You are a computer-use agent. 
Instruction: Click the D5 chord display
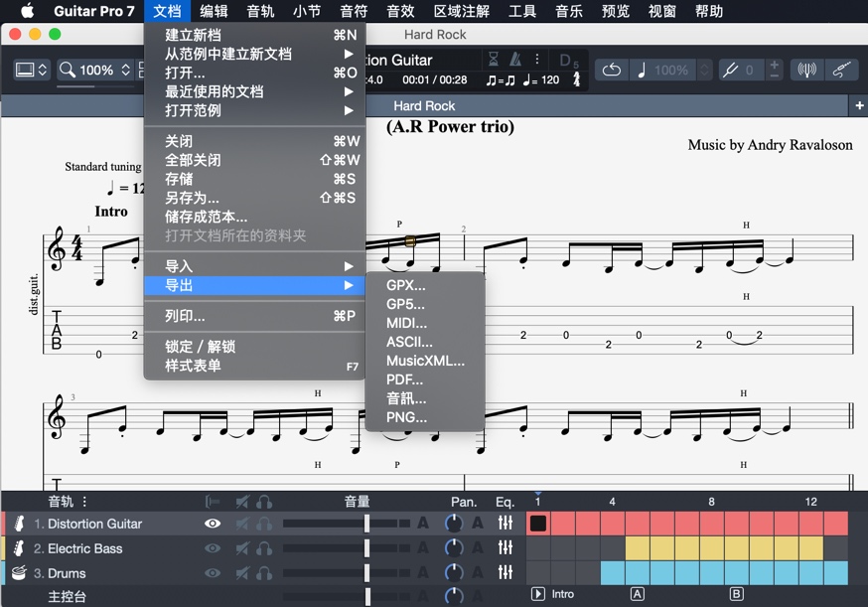pos(568,61)
